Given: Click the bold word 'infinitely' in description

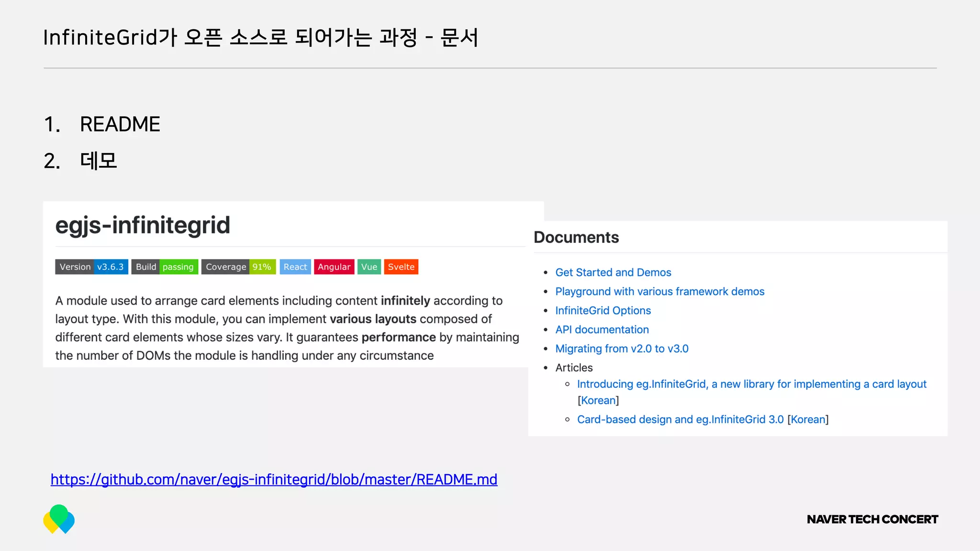Looking at the screenshot, I should coord(405,301).
